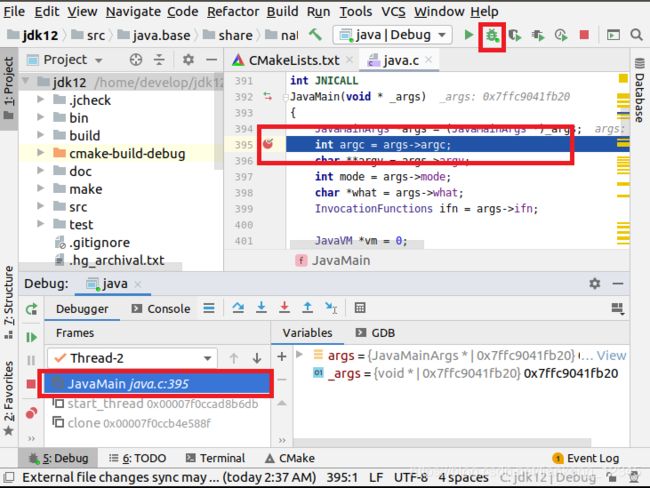650x488 pixels.
Task: Open the CMake tool window
Action: (290, 458)
